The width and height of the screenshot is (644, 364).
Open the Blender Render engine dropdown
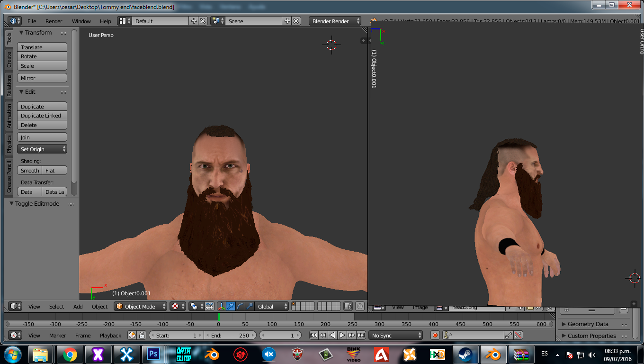pyautogui.click(x=335, y=21)
